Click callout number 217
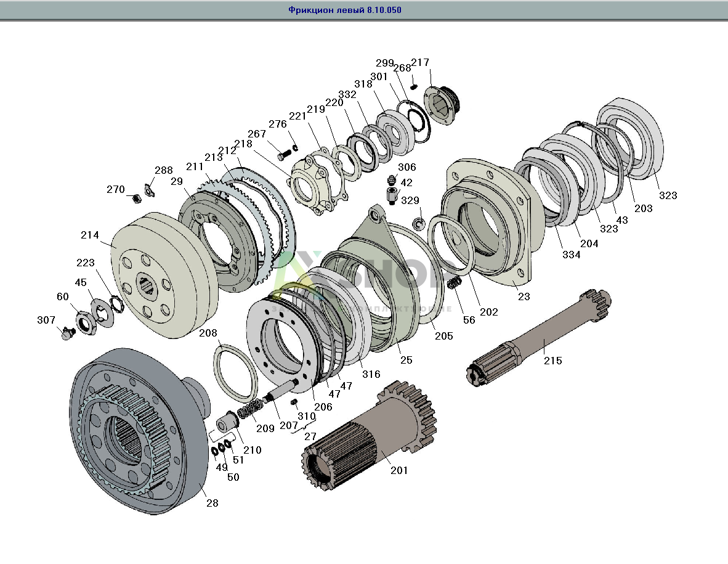This screenshot has width=728, height=564. [x=420, y=63]
